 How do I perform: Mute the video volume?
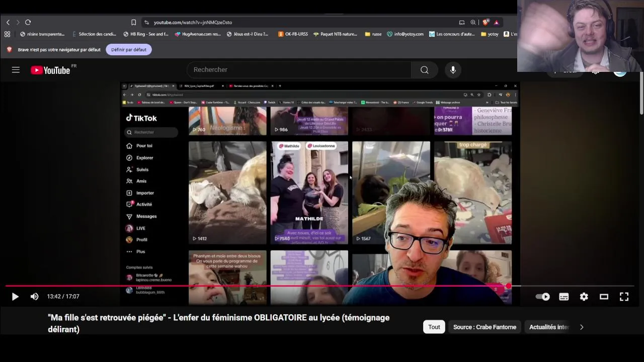(x=34, y=297)
